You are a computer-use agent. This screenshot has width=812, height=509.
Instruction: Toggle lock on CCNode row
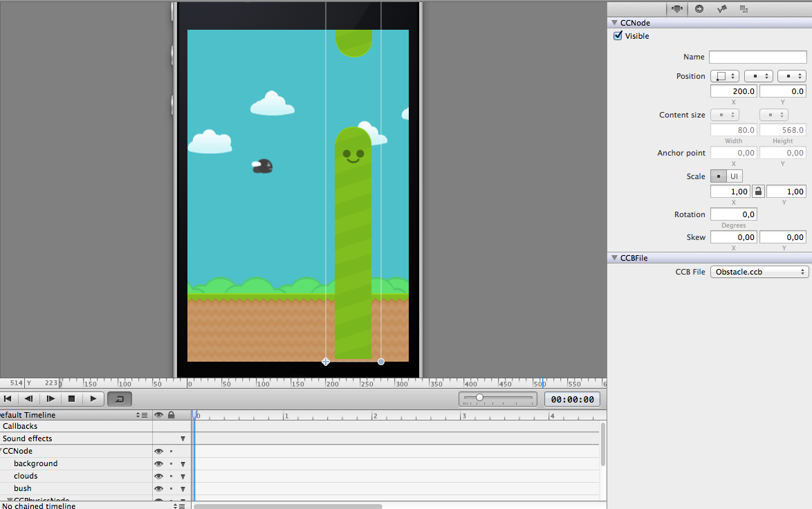[x=171, y=452]
